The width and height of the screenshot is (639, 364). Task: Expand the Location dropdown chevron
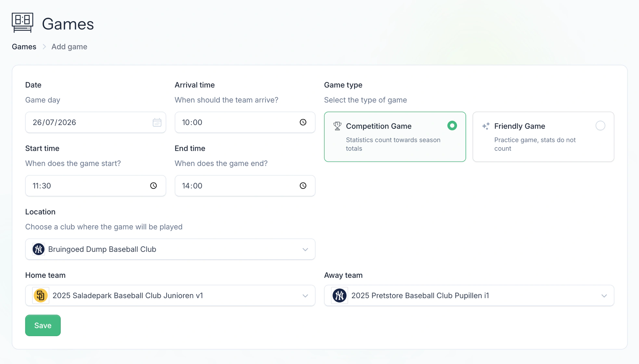tap(305, 250)
